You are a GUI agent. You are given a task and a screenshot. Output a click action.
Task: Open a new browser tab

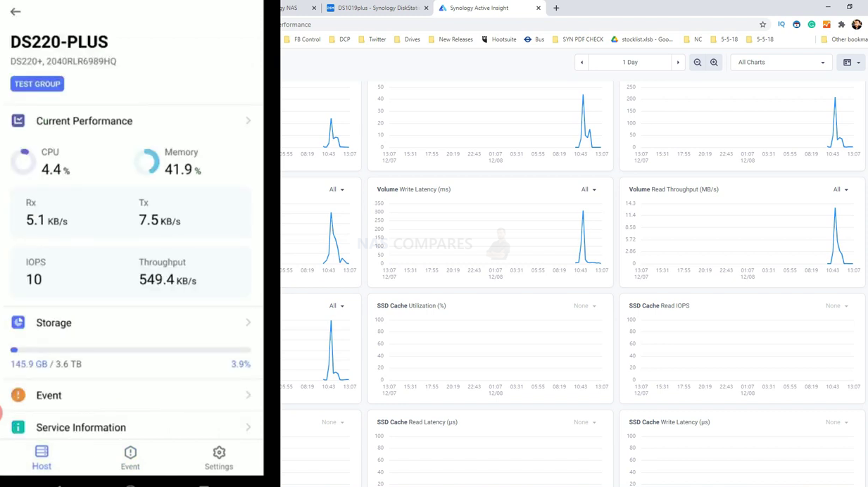click(556, 8)
